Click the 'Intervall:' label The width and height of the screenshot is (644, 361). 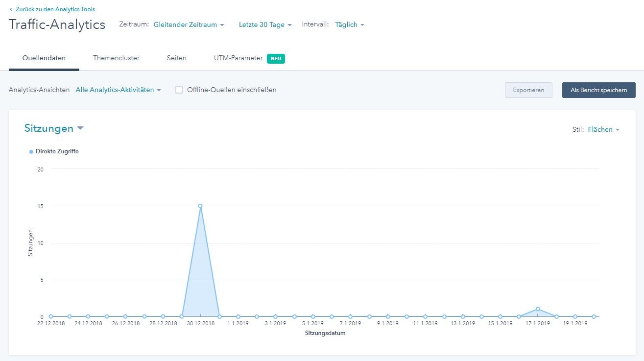pos(315,24)
